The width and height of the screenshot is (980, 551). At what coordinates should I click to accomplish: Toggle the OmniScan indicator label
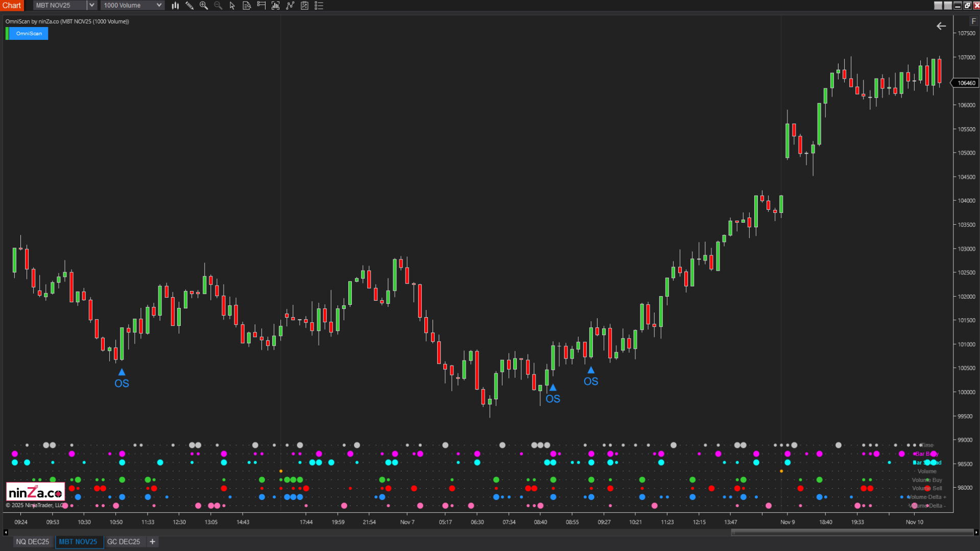coord(28,33)
